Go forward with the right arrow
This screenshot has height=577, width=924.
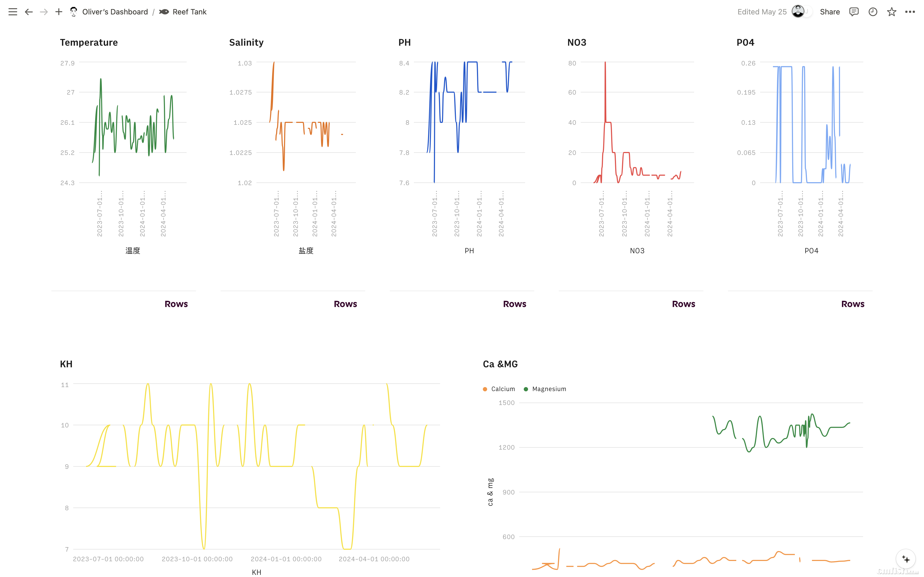point(44,12)
